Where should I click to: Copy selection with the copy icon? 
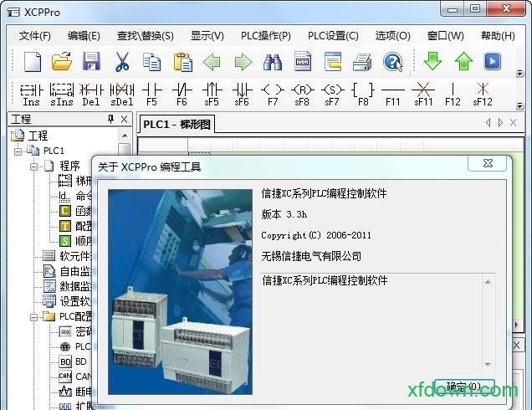pyautogui.click(x=151, y=62)
